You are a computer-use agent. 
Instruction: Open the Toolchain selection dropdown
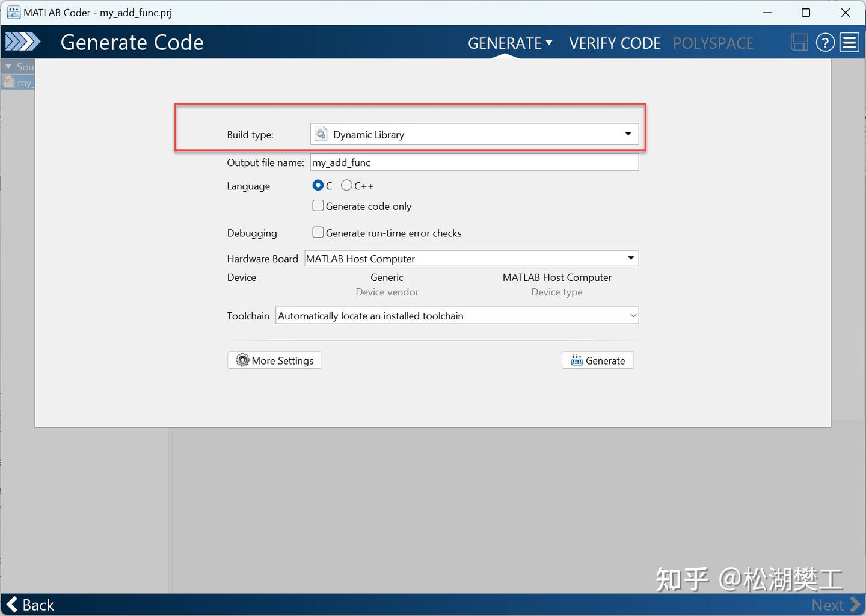click(x=633, y=315)
